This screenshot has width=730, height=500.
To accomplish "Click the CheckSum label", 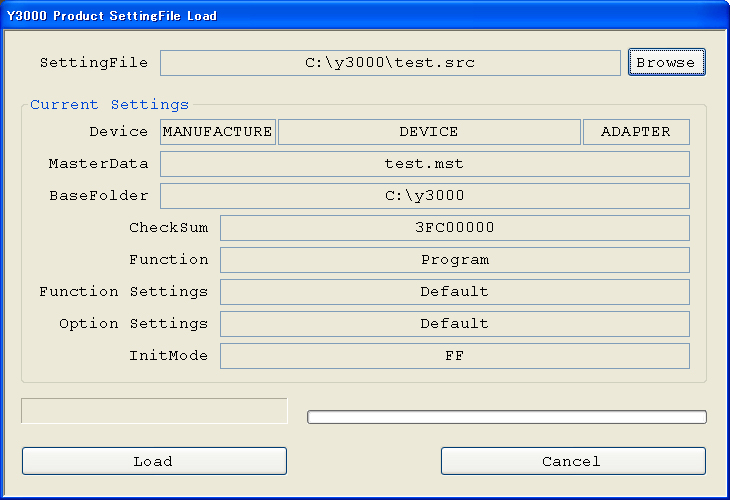I will [169, 228].
